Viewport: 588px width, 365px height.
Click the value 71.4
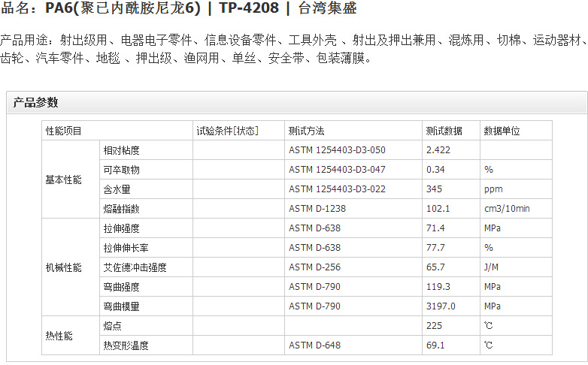(435, 228)
